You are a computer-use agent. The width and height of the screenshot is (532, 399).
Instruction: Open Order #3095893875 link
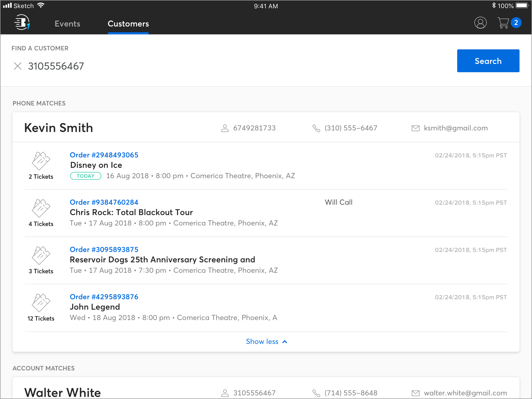[x=104, y=249]
